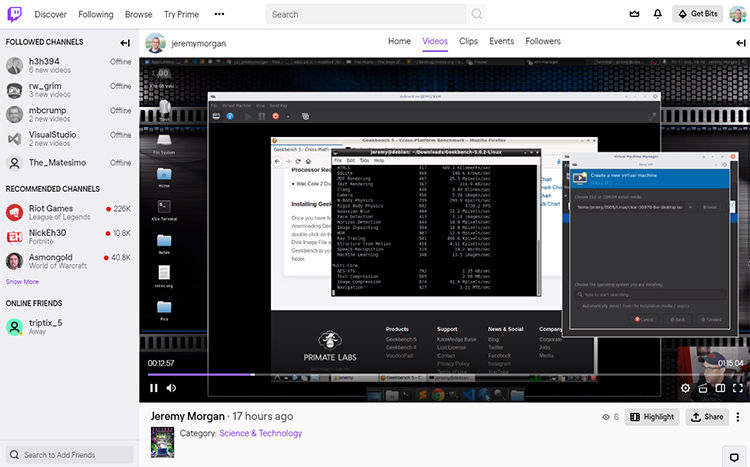The height and width of the screenshot is (467, 750).
Task: Open mbcrump channel
Action: tap(69, 114)
